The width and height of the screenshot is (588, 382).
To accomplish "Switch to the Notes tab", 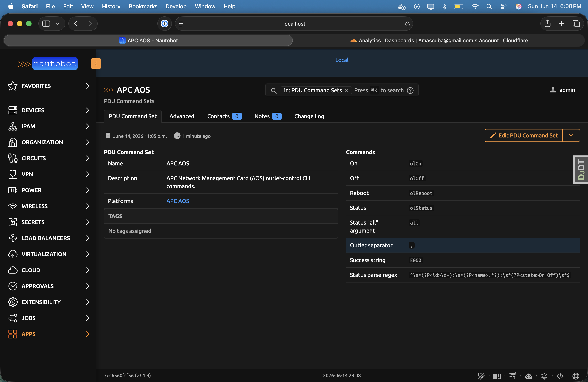I will coord(268,116).
